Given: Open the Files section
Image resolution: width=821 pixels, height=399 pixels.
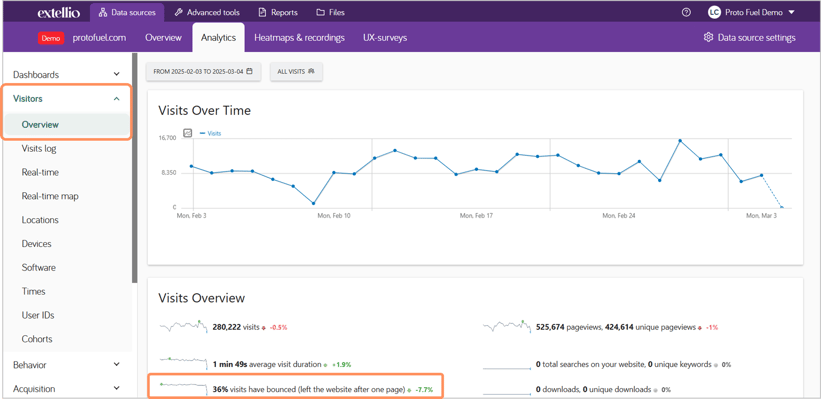Looking at the screenshot, I should point(330,12).
